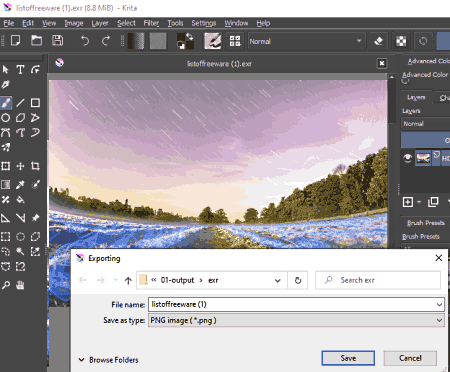Cancel the Exporting dialog
Image resolution: width=450 pixels, height=372 pixels.
(410, 358)
